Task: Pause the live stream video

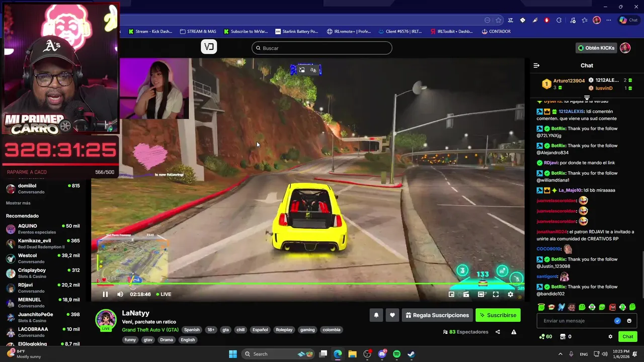Action: point(105,294)
